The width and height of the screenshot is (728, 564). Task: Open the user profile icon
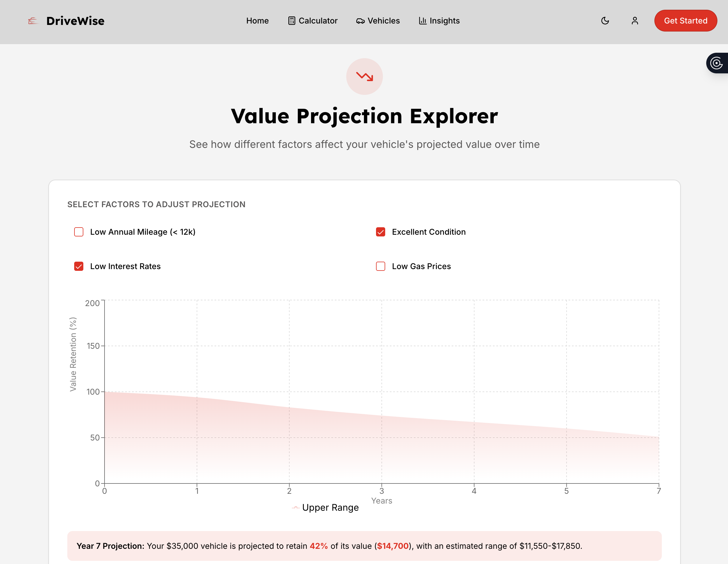pos(635,21)
